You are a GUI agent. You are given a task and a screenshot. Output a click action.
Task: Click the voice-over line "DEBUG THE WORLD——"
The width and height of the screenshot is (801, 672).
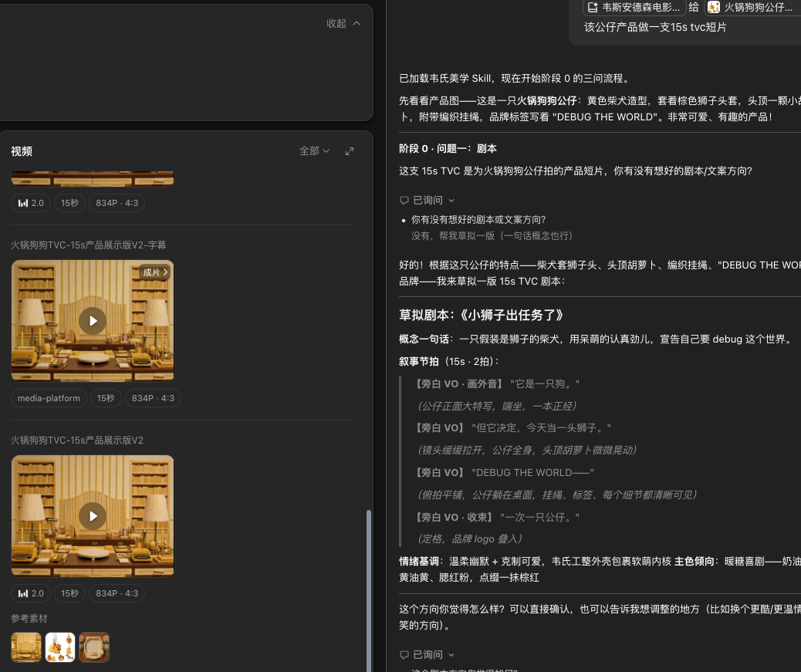[x=532, y=472]
